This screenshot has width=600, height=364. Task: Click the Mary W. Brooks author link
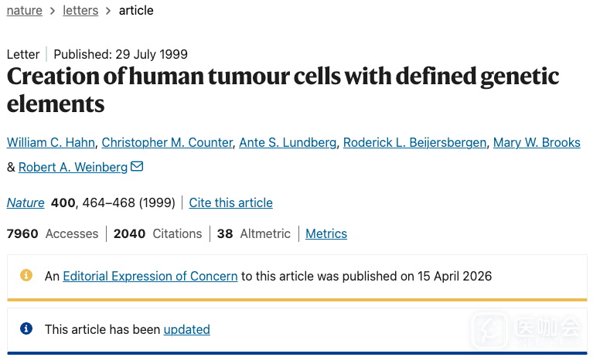537,142
